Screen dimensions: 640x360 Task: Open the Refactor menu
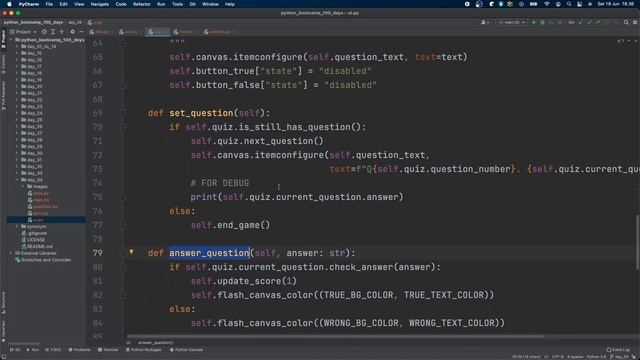coord(142,4)
